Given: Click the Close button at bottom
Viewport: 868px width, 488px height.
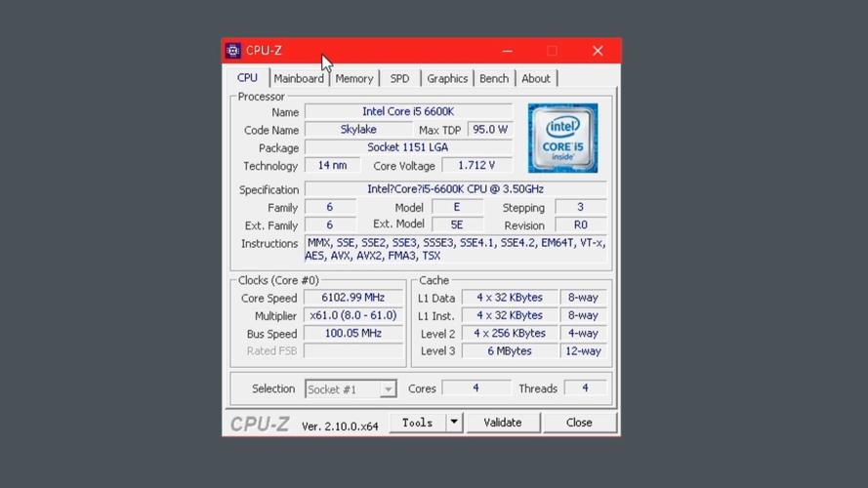Looking at the screenshot, I should (x=579, y=423).
